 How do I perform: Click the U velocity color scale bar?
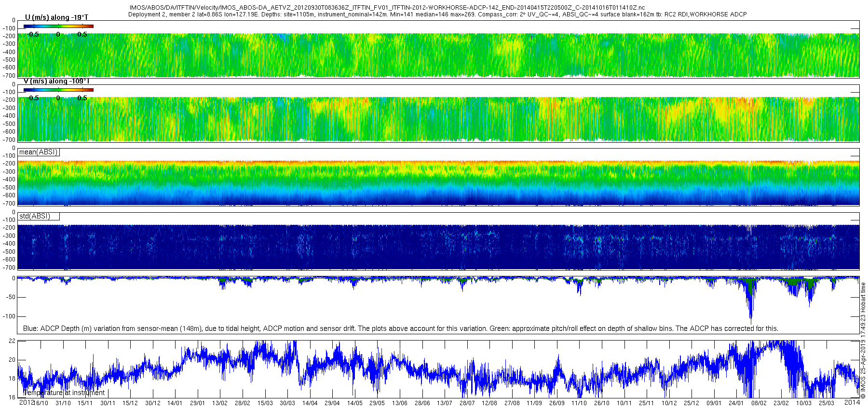pos(58,26)
